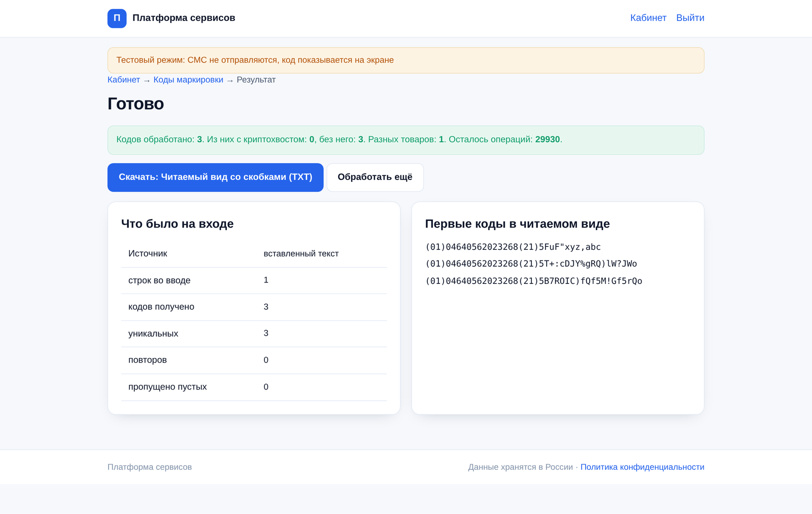
Task: Click the Платформа сервисов header title
Action: [x=184, y=18]
